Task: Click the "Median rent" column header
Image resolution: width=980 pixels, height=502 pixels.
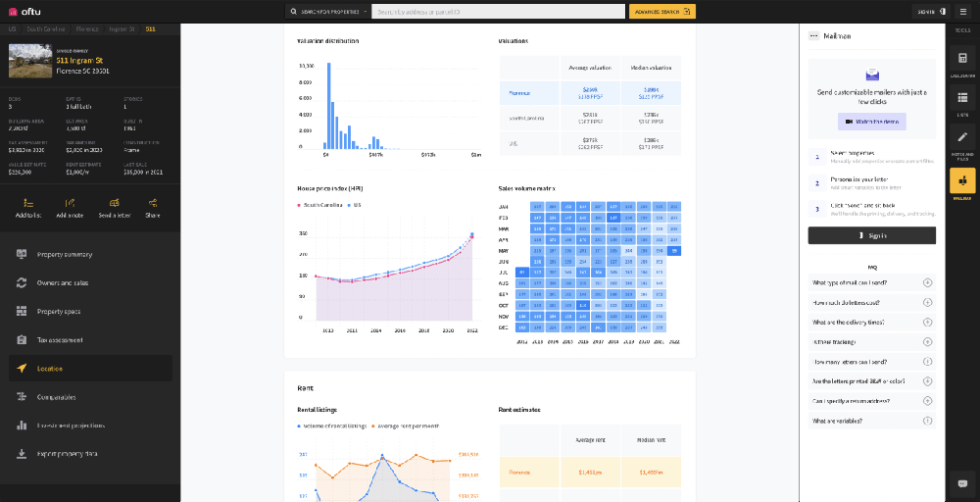Action: (x=651, y=440)
